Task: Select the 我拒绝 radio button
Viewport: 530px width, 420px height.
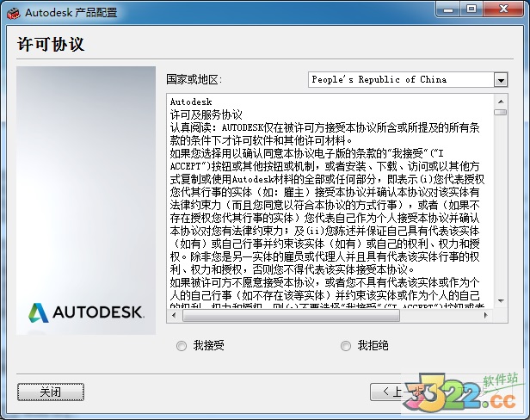Action: (x=346, y=346)
